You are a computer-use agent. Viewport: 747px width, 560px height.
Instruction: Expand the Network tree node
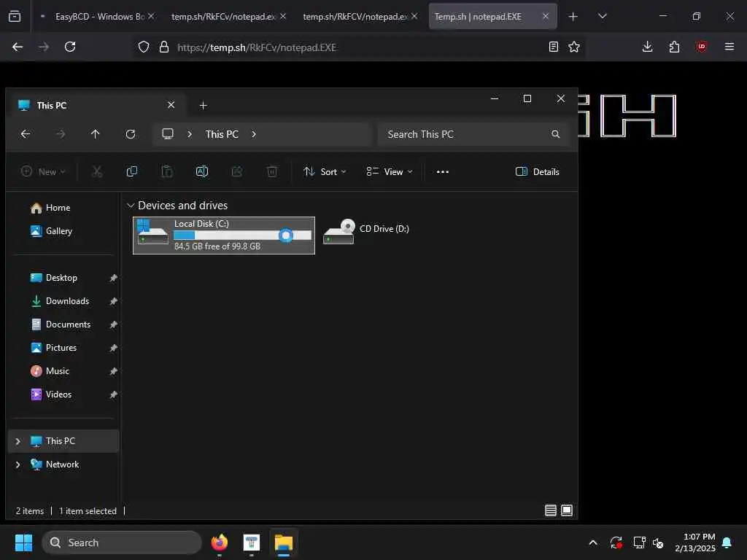point(18,464)
